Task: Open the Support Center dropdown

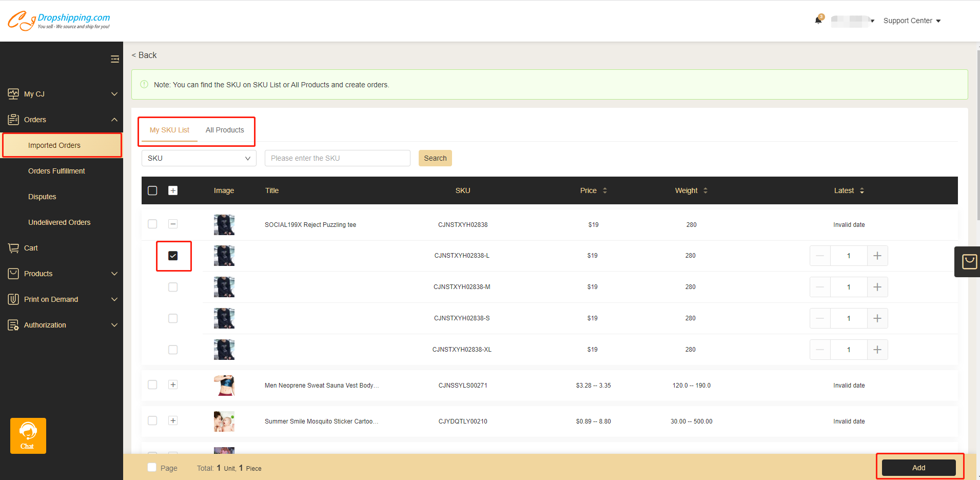Action: coord(912,21)
